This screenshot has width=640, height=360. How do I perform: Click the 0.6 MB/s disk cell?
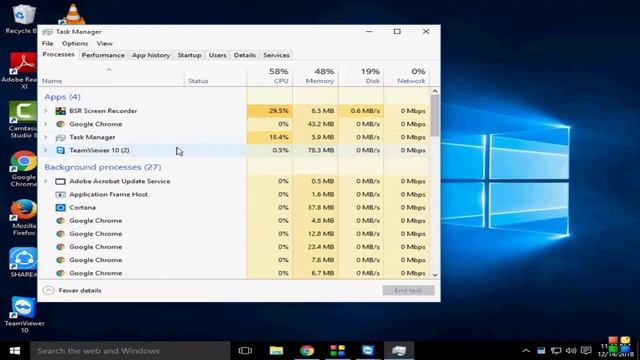(x=361, y=111)
